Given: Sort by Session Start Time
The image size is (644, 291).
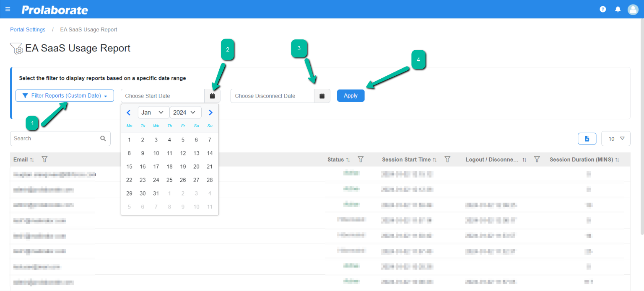Looking at the screenshot, I should coord(435,160).
